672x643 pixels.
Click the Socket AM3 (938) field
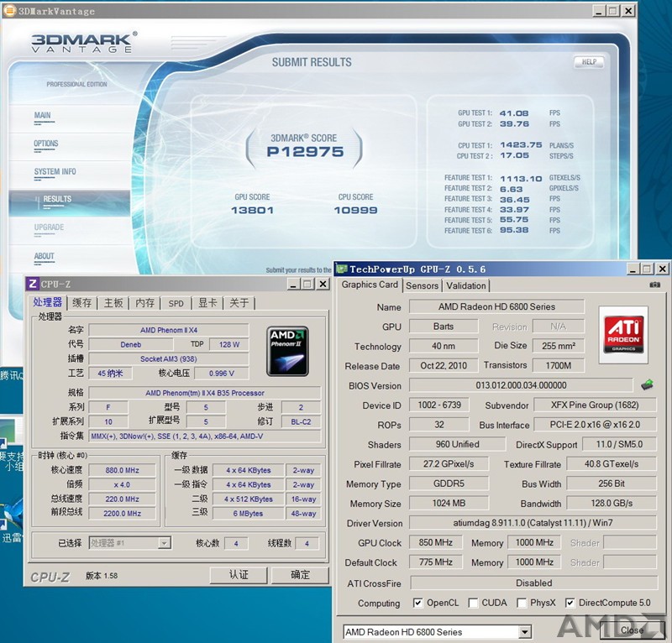(x=169, y=359)
